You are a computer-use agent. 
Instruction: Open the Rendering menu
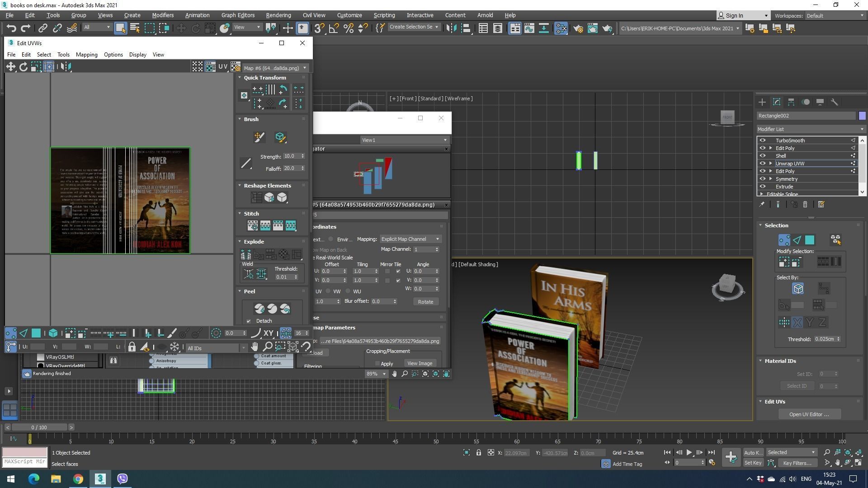coord(278,15)
